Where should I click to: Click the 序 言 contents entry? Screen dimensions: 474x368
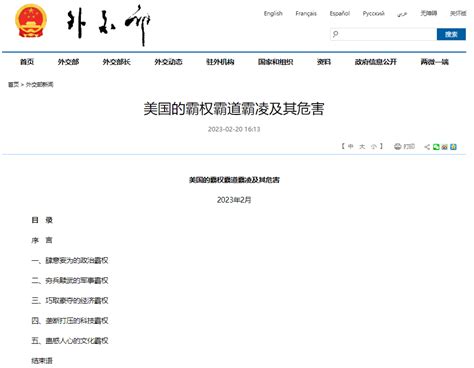pos(42,240)
